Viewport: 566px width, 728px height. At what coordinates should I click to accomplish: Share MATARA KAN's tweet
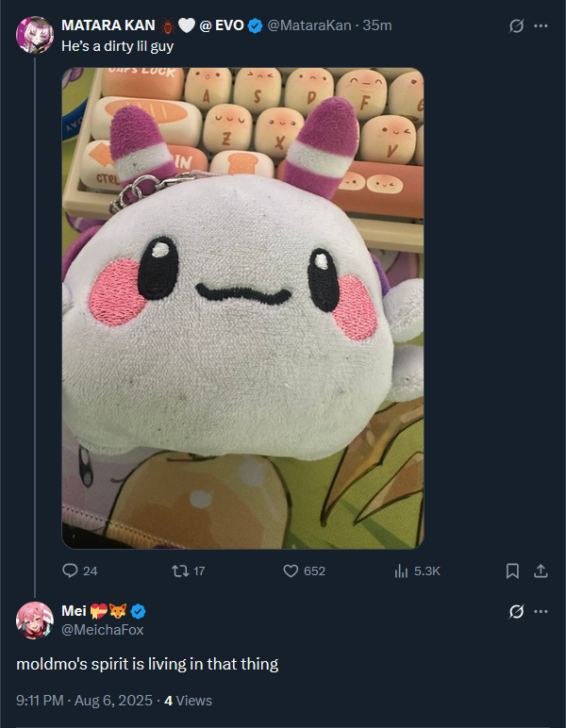[x=541, y=571]
